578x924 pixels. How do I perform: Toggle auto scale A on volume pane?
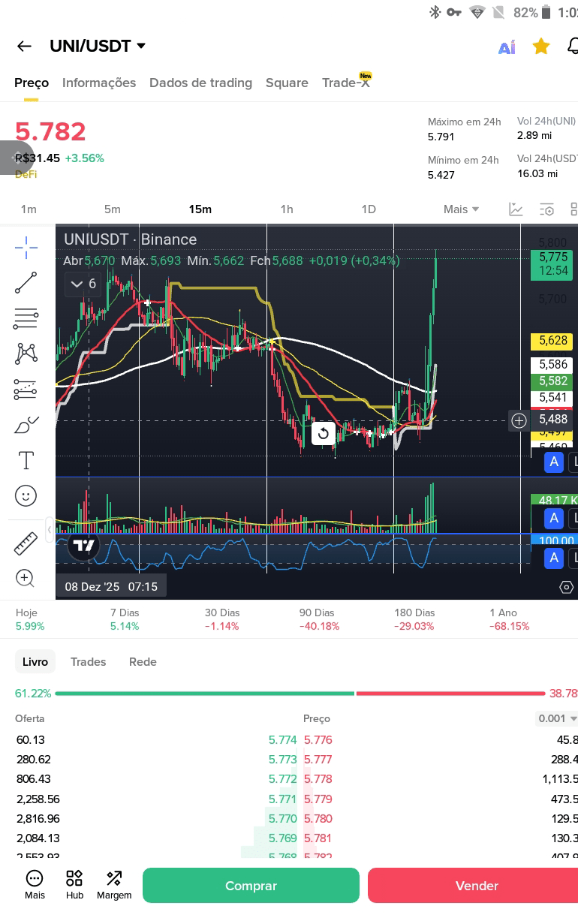point(554,518)
